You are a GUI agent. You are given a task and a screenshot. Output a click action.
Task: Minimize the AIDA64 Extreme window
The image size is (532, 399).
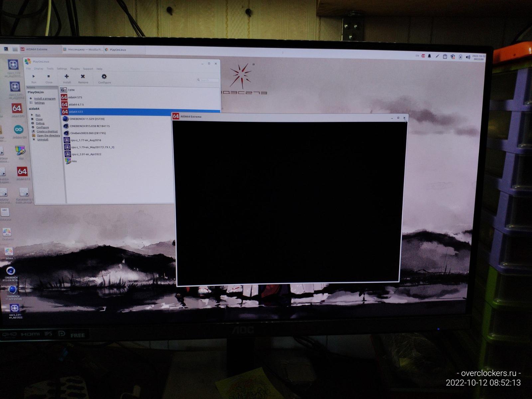pyautogui.click(x=392, y=118)
